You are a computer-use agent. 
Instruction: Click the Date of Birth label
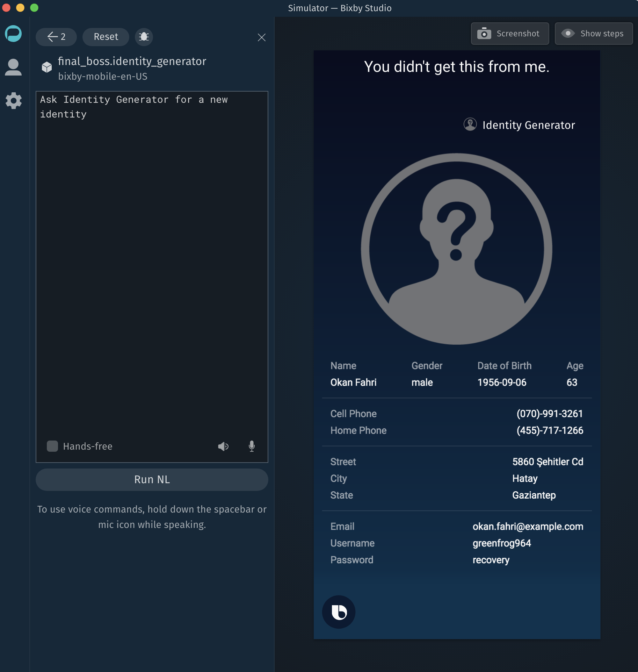click(505, 366)
